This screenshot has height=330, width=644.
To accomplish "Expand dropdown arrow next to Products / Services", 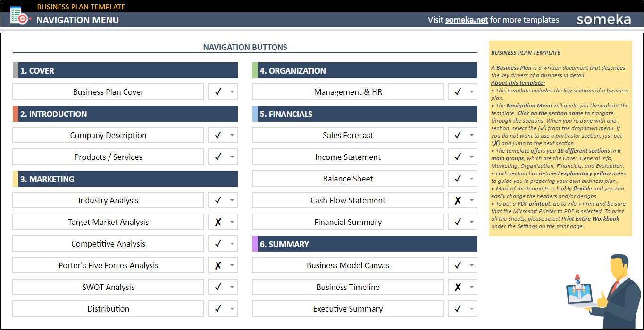I will point(232,157).
